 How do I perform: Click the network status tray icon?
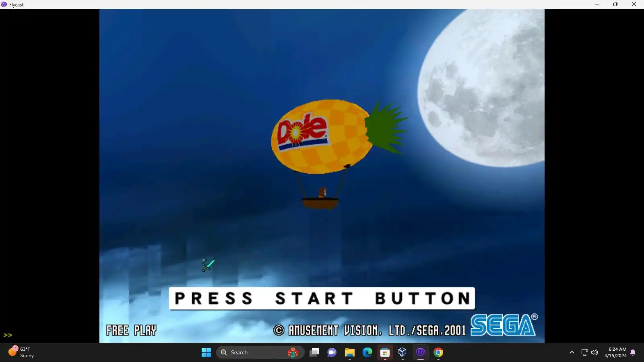coord(584,352)
